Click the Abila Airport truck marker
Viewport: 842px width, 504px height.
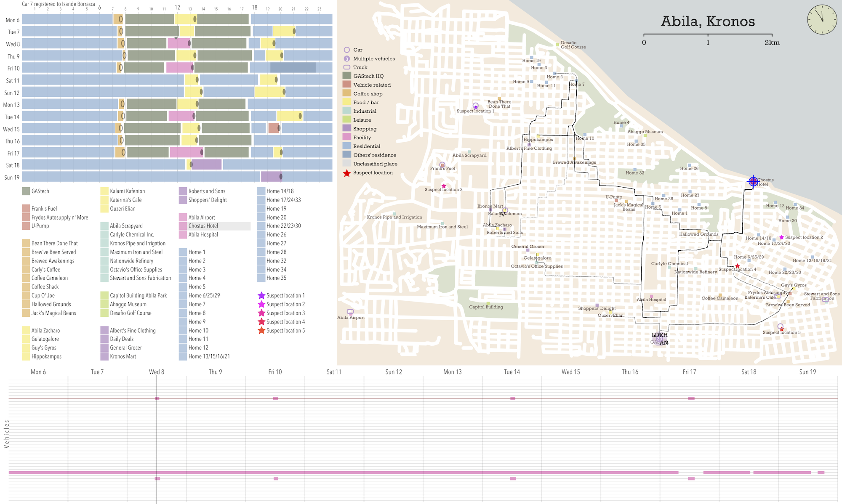point(350,312)
